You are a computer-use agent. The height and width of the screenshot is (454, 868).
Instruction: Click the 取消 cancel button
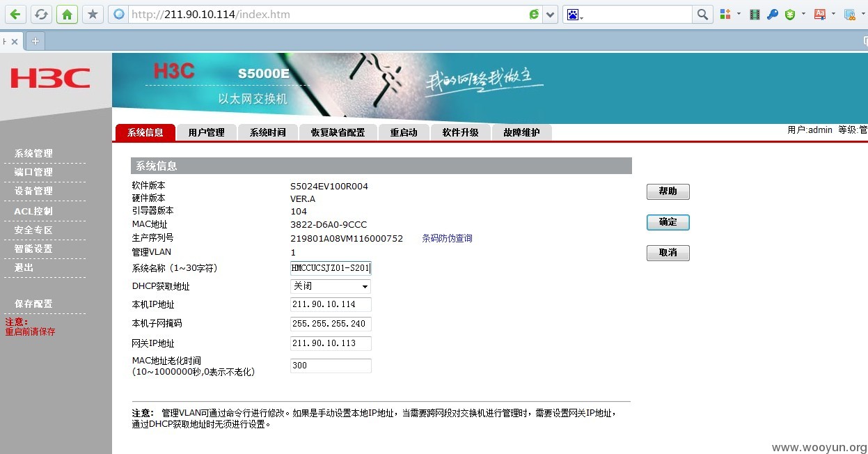[x=668, y=253]
